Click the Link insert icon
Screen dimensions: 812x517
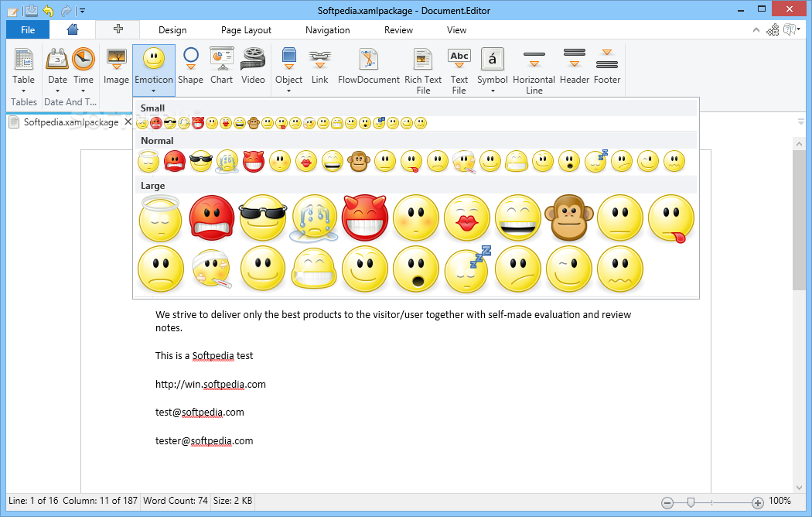[x=319, y=67]
